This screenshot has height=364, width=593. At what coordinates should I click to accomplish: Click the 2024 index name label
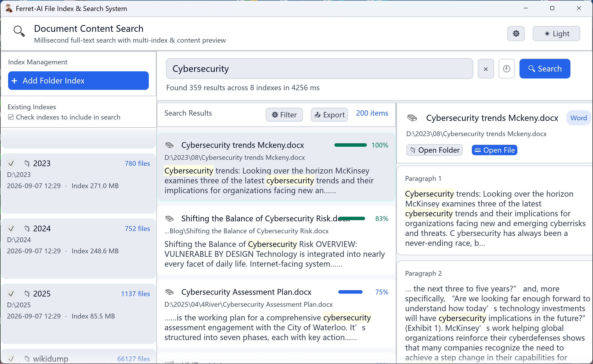[42, 228]
